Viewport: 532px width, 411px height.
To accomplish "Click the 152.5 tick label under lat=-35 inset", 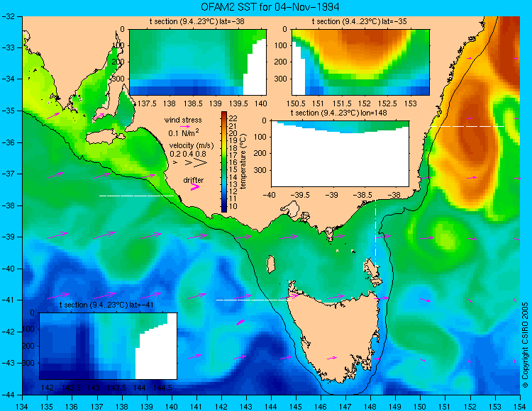I will (387, 103).
